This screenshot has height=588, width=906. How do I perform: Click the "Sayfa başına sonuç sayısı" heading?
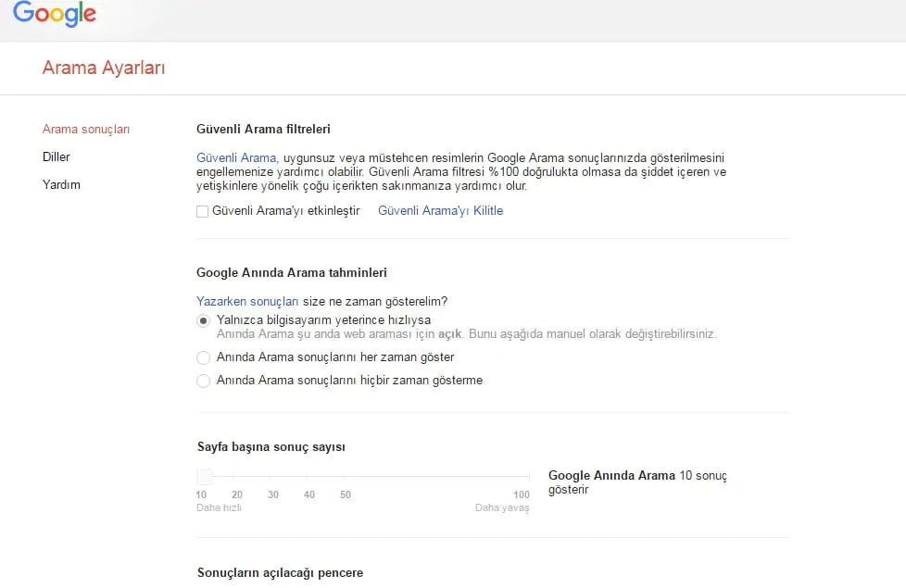pos(270,446)
